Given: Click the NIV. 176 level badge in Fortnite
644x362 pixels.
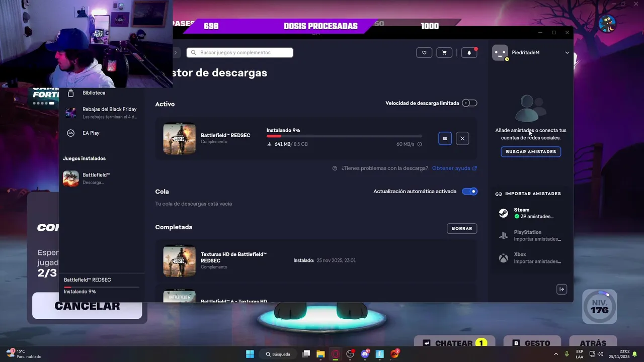Looking at the screenshot, I should [600, 307].
